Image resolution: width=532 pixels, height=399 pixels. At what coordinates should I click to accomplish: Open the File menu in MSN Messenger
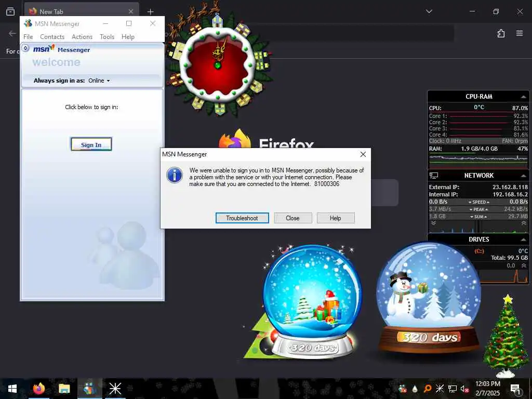(28, 37)
